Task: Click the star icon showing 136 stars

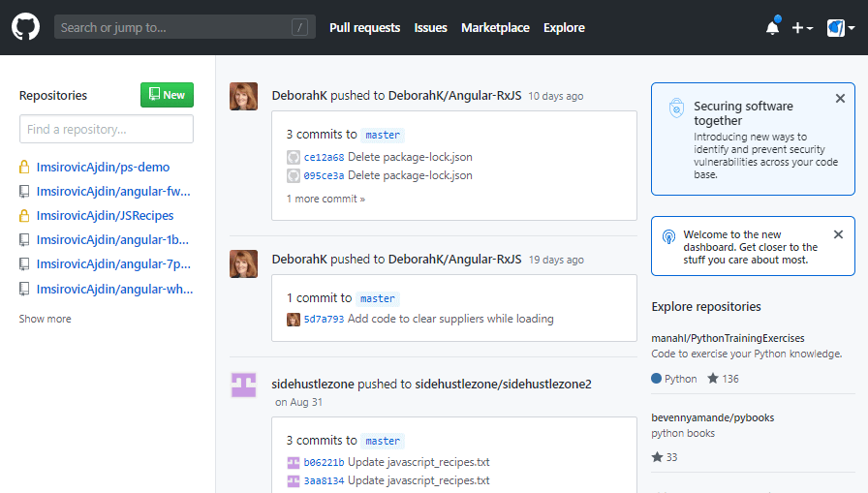Action: coord(713,379)
